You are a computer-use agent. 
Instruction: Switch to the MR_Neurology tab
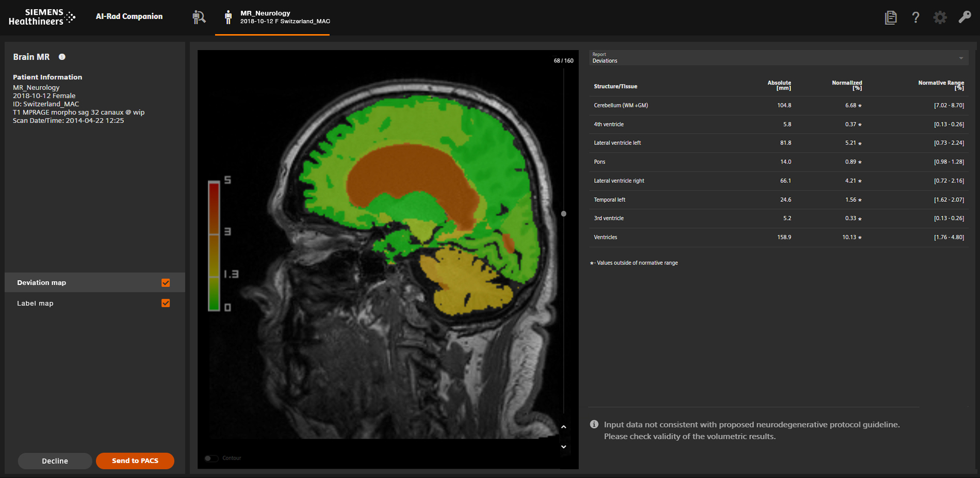272,17
